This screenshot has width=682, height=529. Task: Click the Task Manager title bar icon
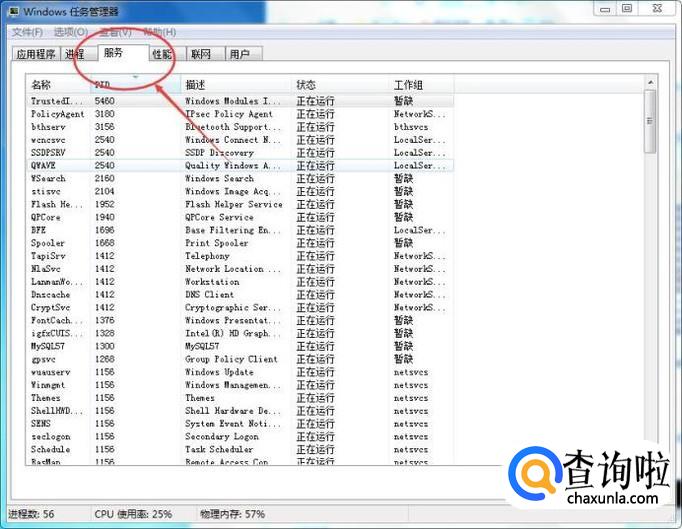[x=14, y=11]
